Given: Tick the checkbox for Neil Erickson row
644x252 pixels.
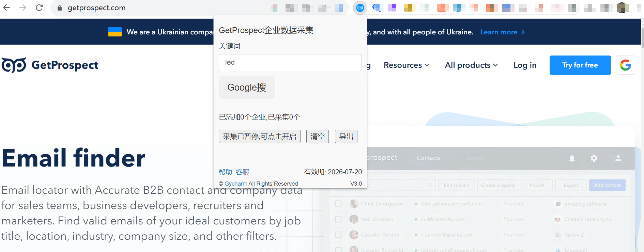Looking at the screenshot, I should (338, 219).
